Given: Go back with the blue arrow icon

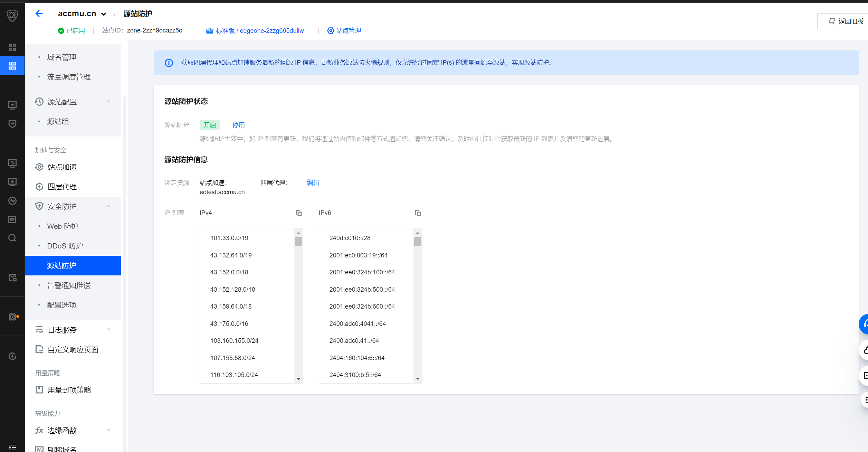Looking at the screenshot, I should point(39,13).
